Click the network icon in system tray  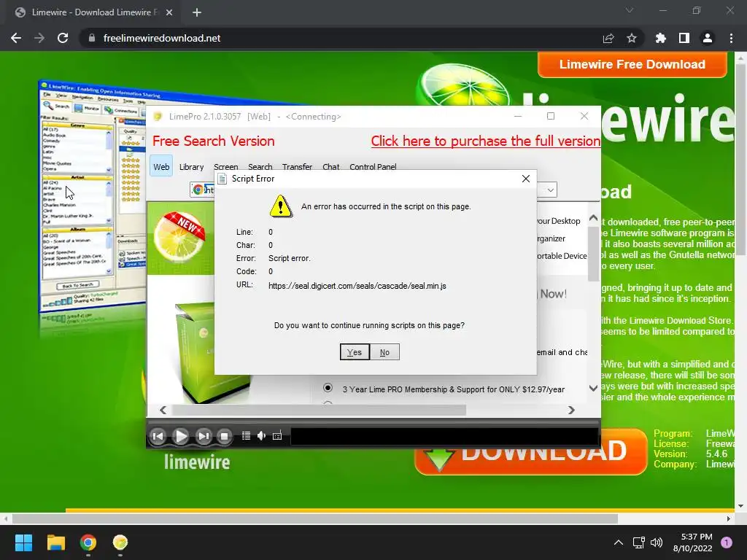(x=638, y=542)
